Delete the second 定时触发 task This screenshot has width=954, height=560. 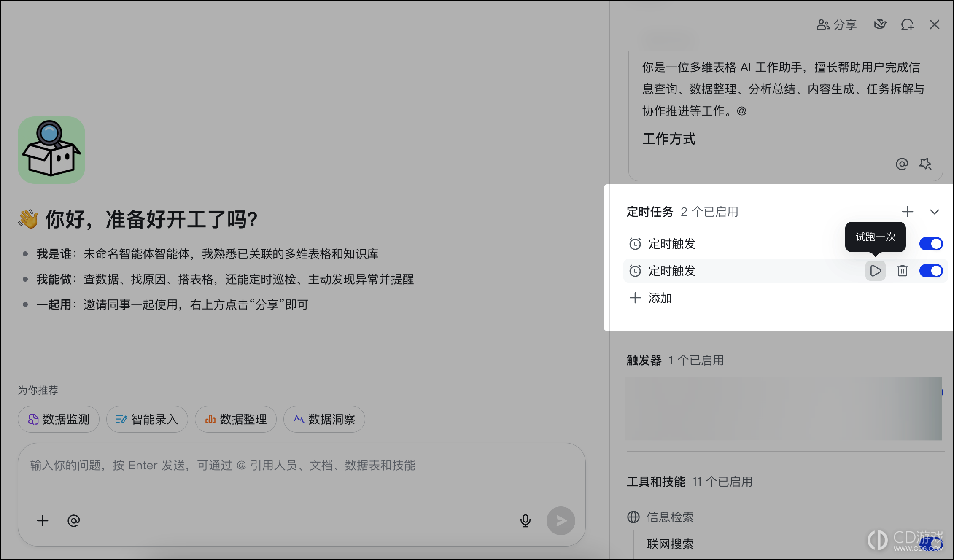pos(902,271)
